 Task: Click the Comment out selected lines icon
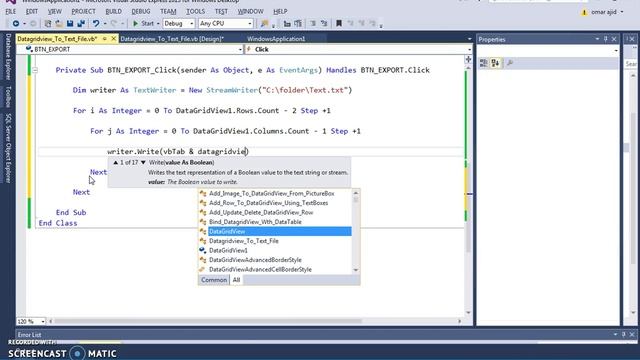coord(313,24)
